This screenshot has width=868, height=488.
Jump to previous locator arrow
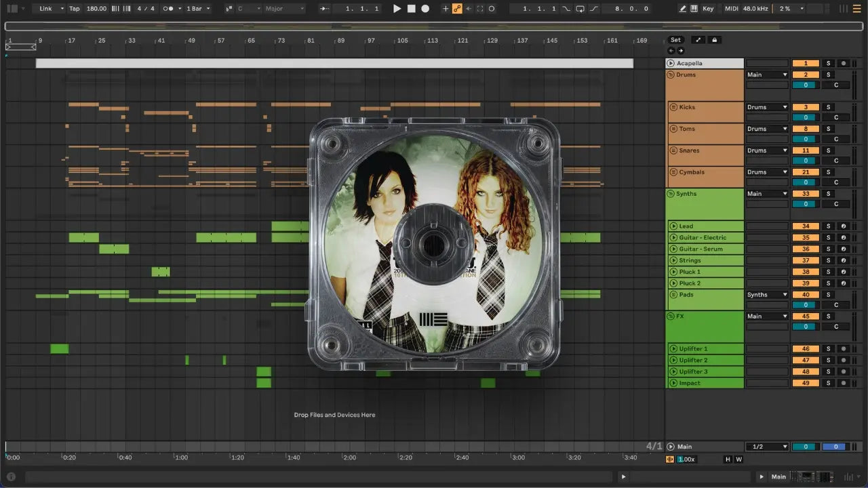pyautogui.click(x=671, y=51)
